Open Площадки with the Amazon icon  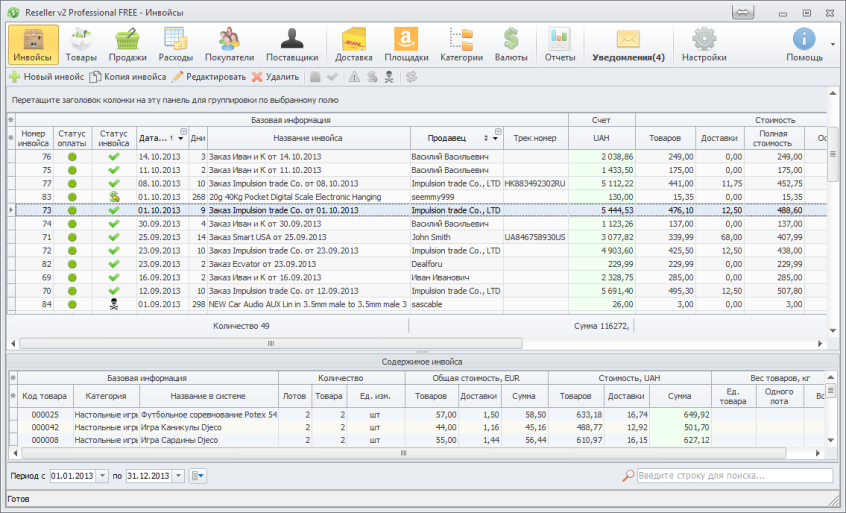click(405, 45)
